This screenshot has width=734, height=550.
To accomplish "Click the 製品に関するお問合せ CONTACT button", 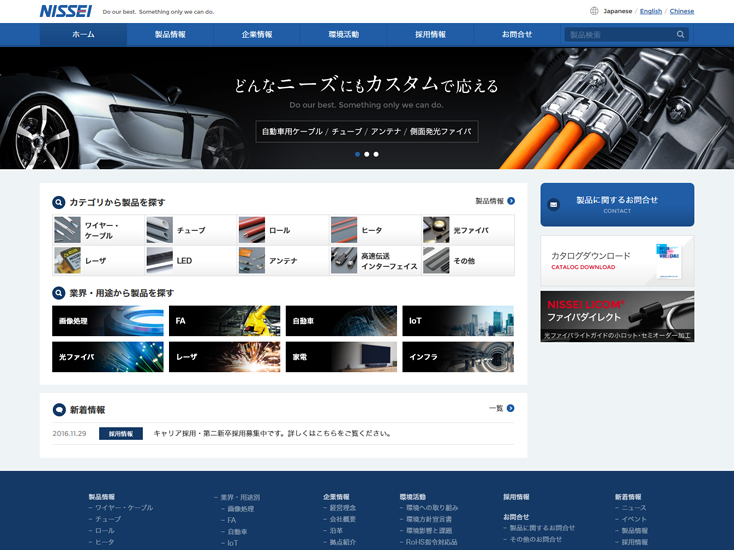I will pos(617,205).
